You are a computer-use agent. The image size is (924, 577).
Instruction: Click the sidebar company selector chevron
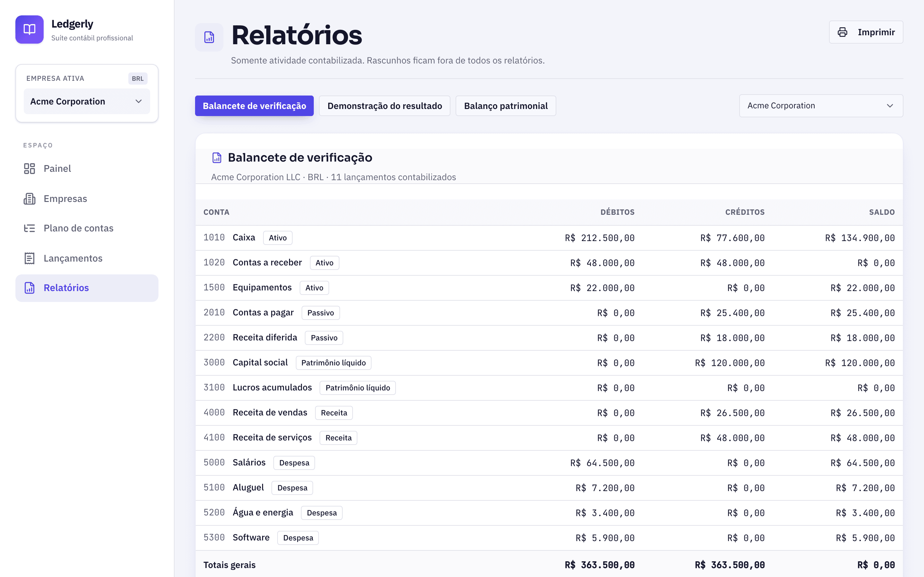(x=139, y=102)
